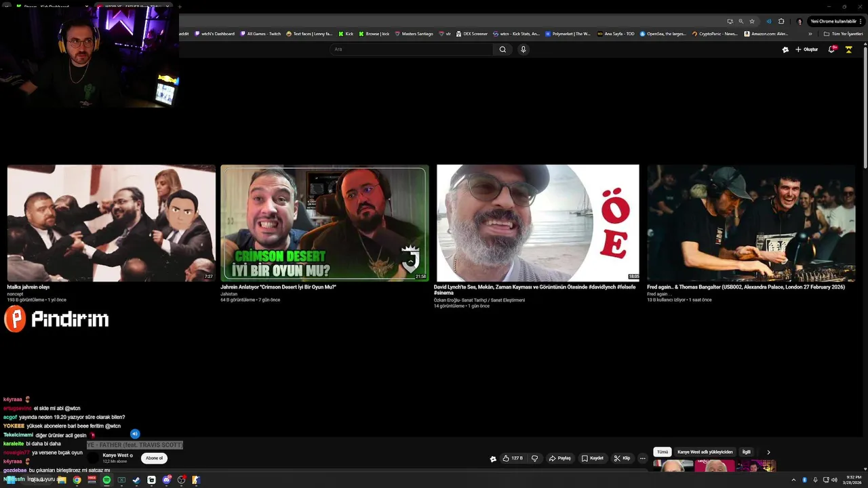Image resolution: width=868 pixels, height=488 pixels.
Task: Click the Fred again.. channel name
Action: (x=659, y=294)
